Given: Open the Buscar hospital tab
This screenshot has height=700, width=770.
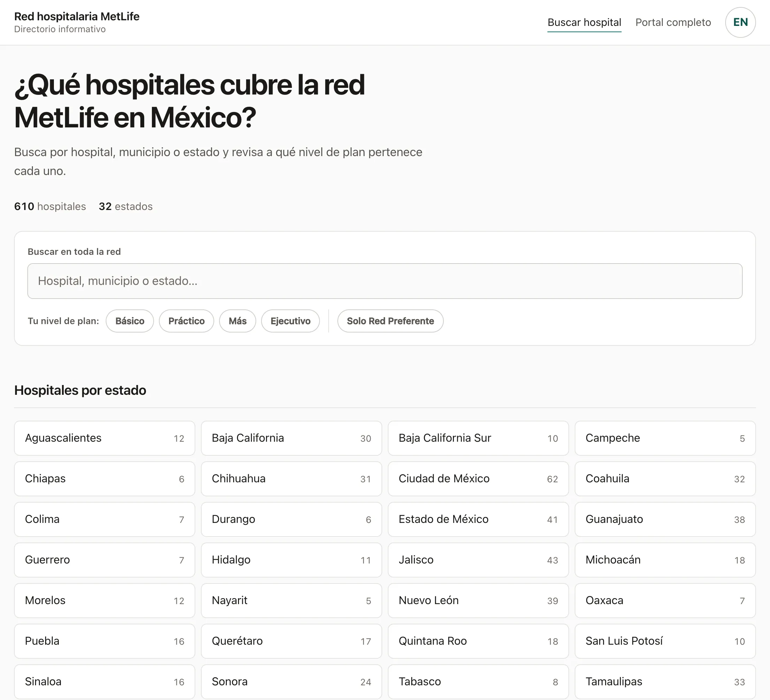Looking at the screenshot, I should point(584,22).
